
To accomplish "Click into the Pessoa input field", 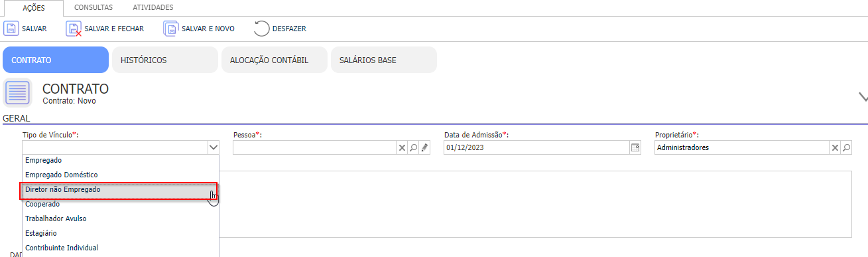I will [315, 147].
